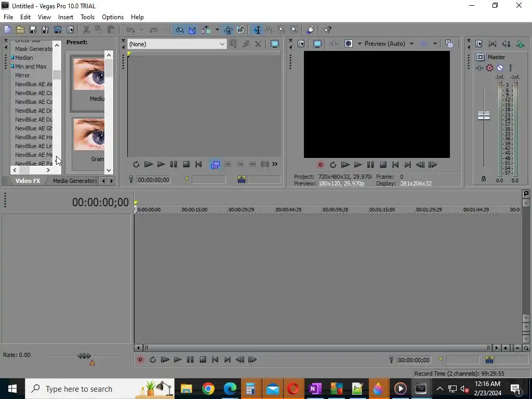Open Master FX red gear icon

coord(489,68)
